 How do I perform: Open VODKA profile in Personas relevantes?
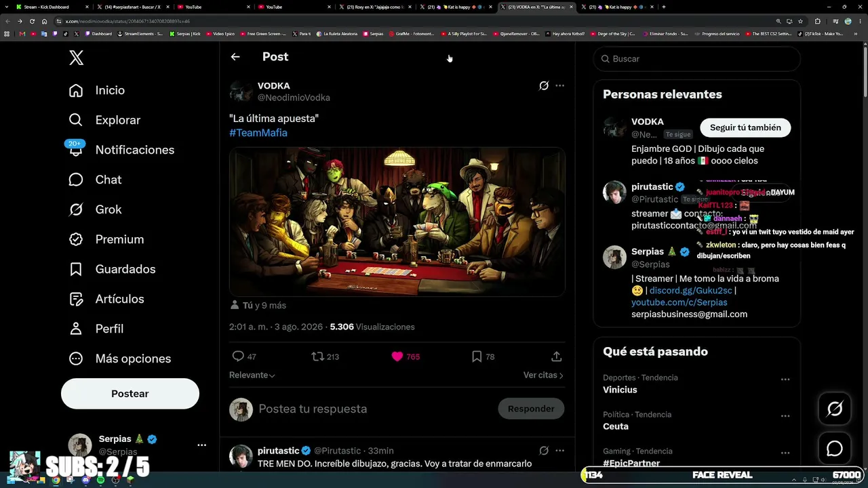pos(648,122)
